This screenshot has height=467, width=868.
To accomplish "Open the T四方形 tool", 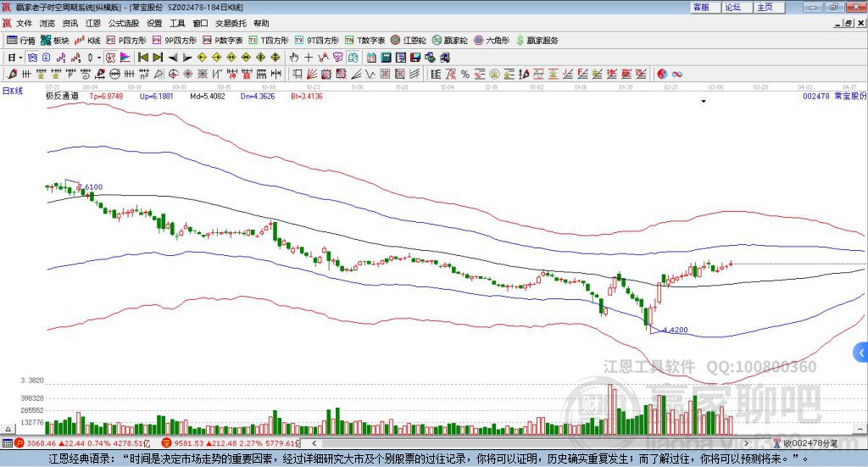I will click(x=269, y=41).
